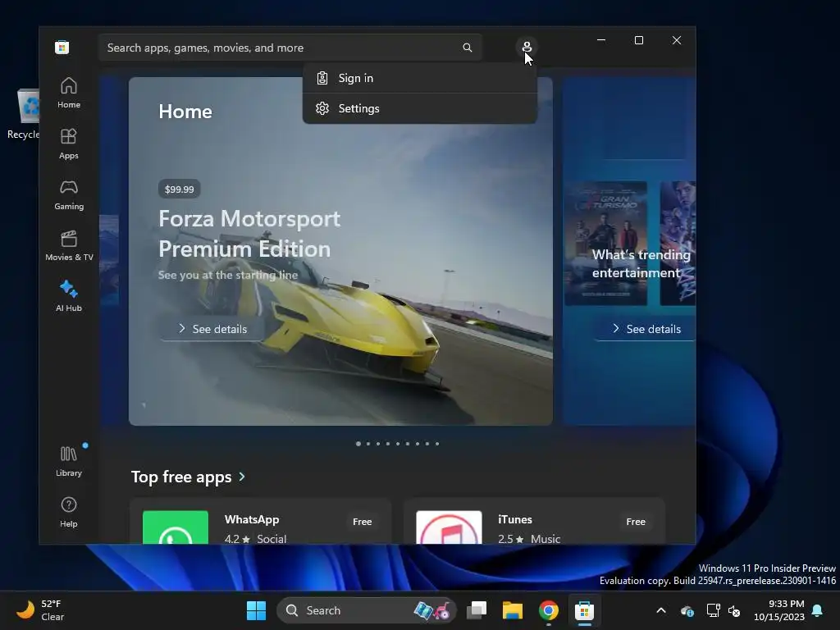
Task: Click the iTunes app title
Action: (x=515, y=519)
